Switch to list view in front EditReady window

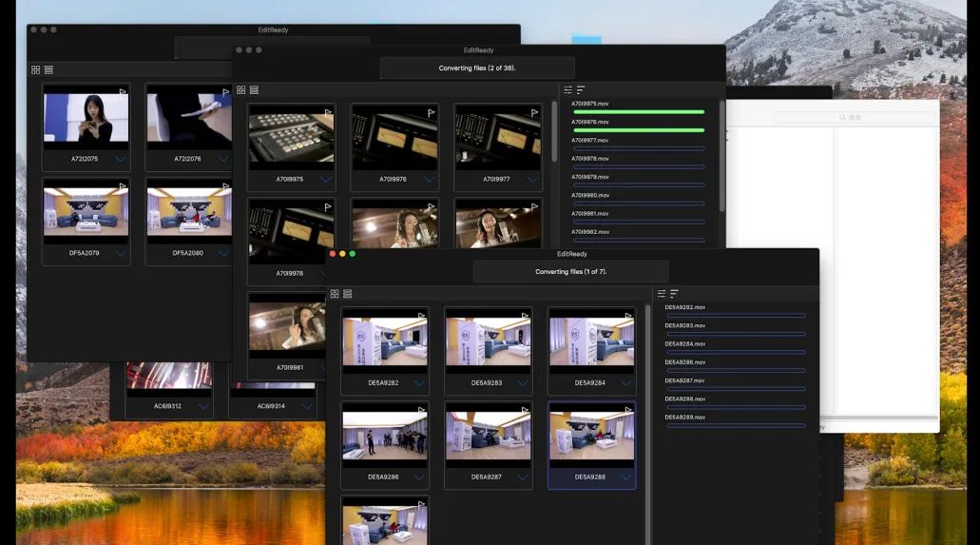click(348, 294)
